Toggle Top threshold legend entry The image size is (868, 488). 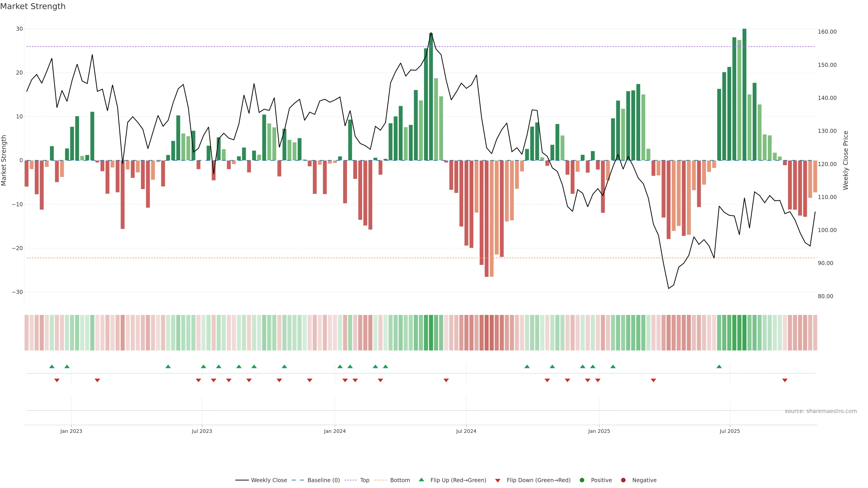click(x=364, y=480)
